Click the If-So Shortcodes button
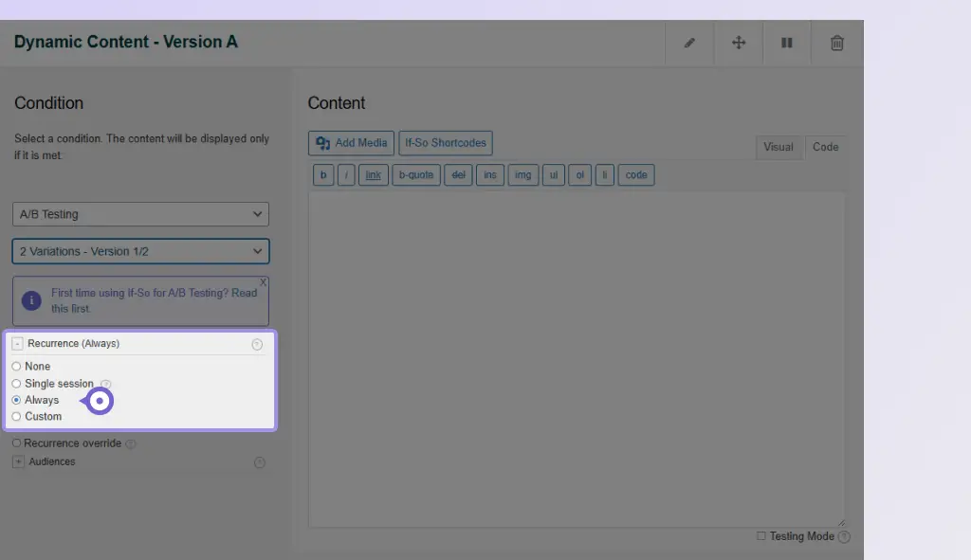This screenshot has width=971, height=560. click(x=446, y=143)
